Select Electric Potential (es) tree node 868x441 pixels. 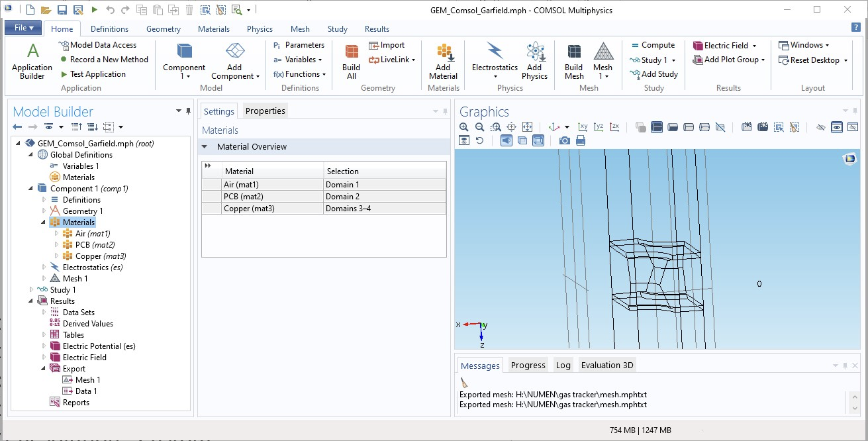[x=93, y=346]
